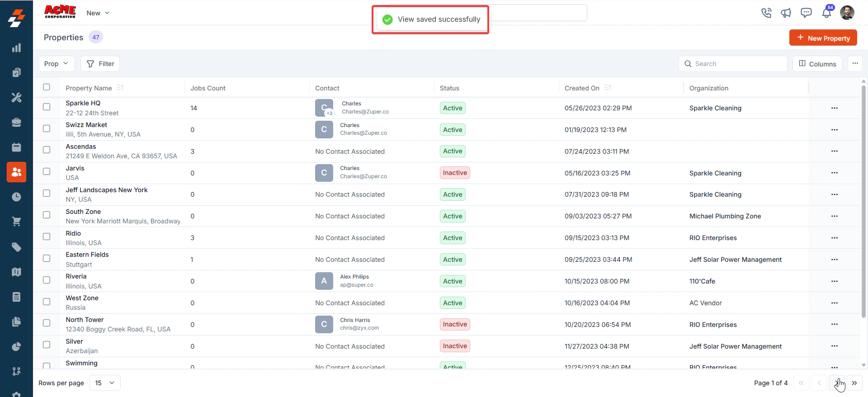This screenshot has width=868, height=397.
Task: Select the Silver row checkbox
Action: click(47, 345)
